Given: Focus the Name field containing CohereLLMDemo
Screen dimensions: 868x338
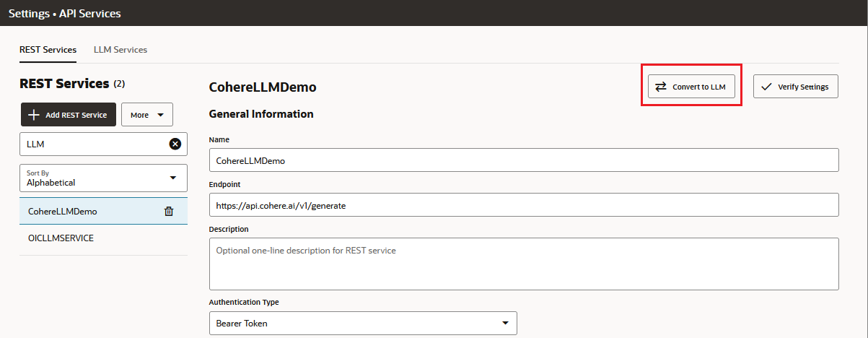Looking at the screenshot, I should coord(523,160).
